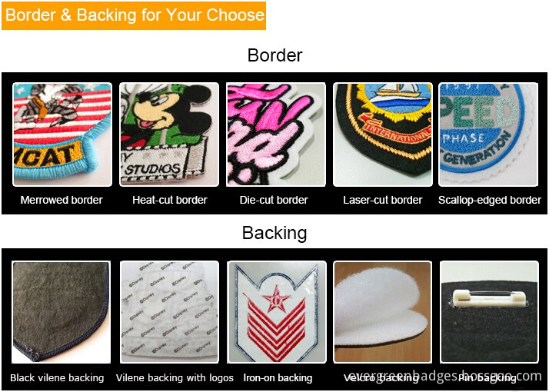This screenshot has height=392, width=549.
Task: Click the Merrowed border caption
Action: tap(62, 200)
